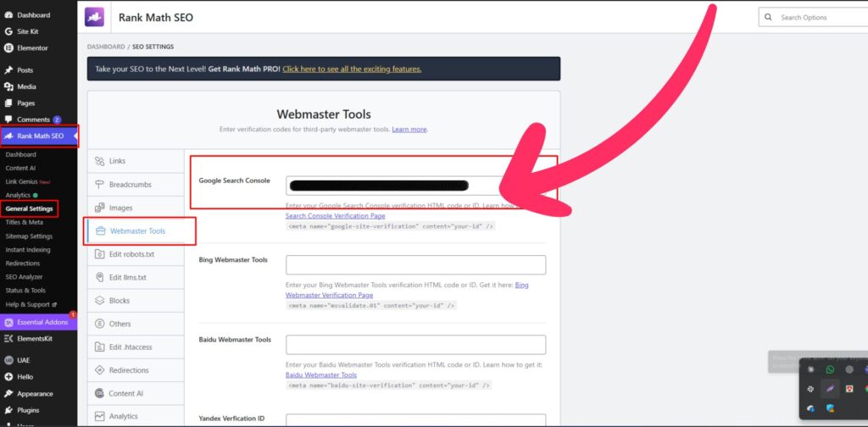The image size is (868, 427).
Task: Open the Search Console Verification Page link
Action: (335, 216)
